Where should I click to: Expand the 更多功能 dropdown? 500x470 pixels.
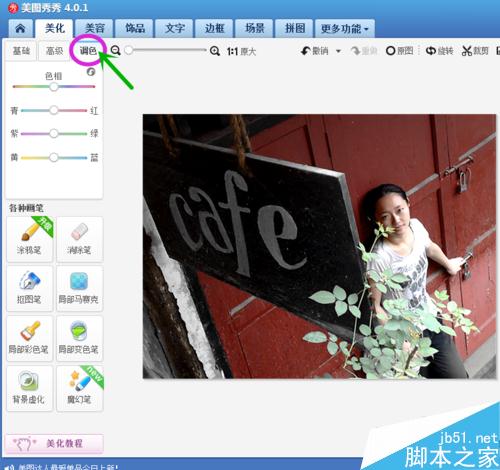coord(344,28)
